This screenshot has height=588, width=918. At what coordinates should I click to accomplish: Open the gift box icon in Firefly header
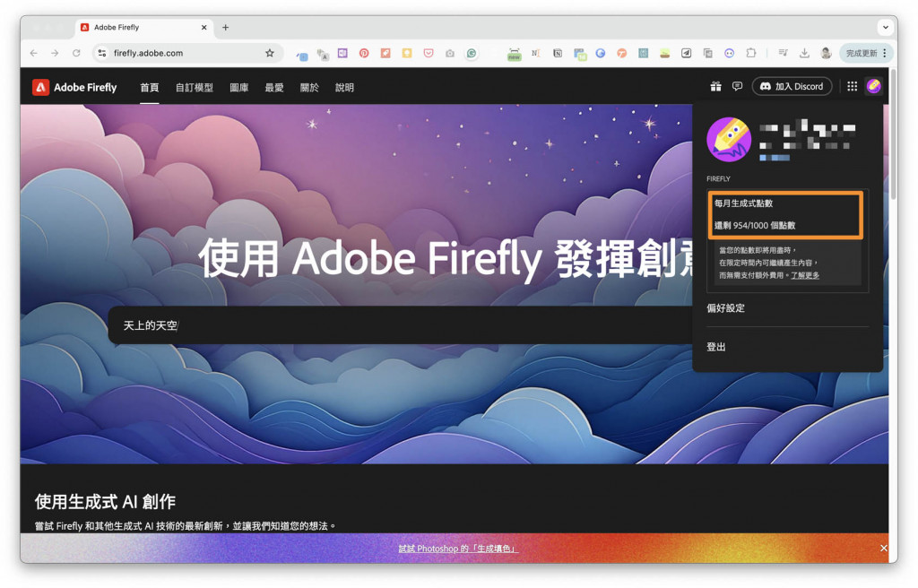pos(715,87)
